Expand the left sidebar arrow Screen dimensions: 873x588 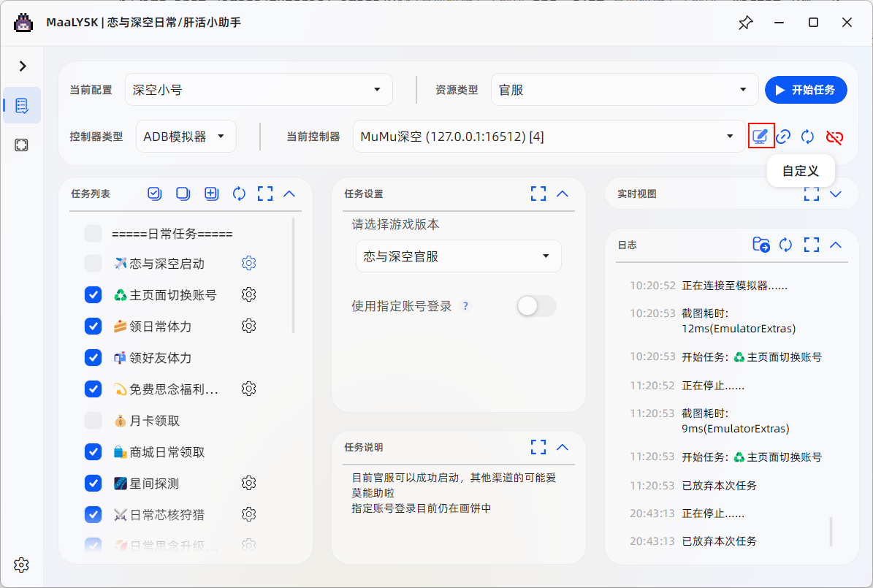[x=22, y=66]
